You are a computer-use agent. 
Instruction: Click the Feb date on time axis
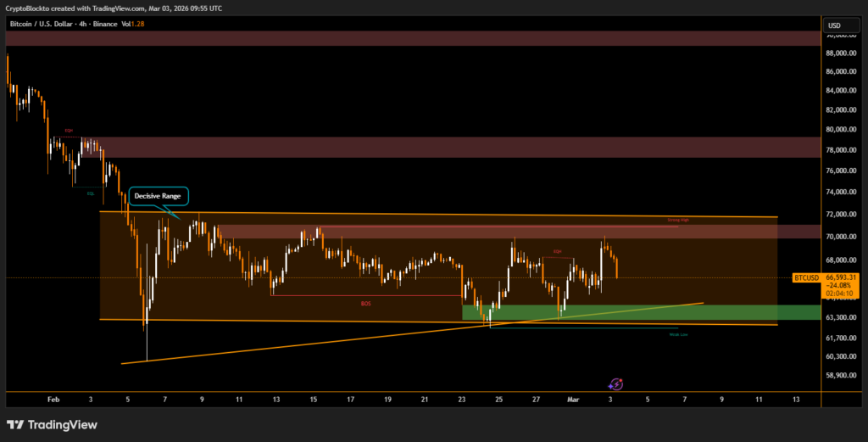tap(53, 399)
